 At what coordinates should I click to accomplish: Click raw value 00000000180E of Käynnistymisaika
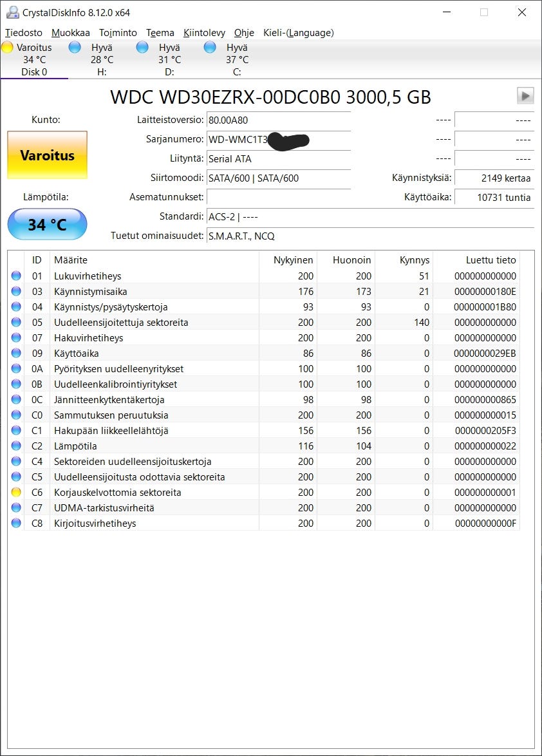tap(485, 291)
